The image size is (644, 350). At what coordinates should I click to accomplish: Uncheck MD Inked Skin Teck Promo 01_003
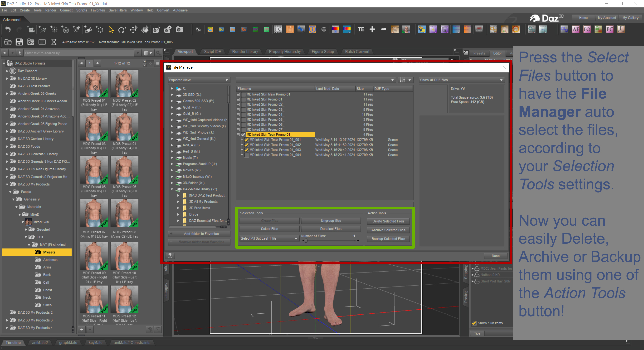[246, 150]
